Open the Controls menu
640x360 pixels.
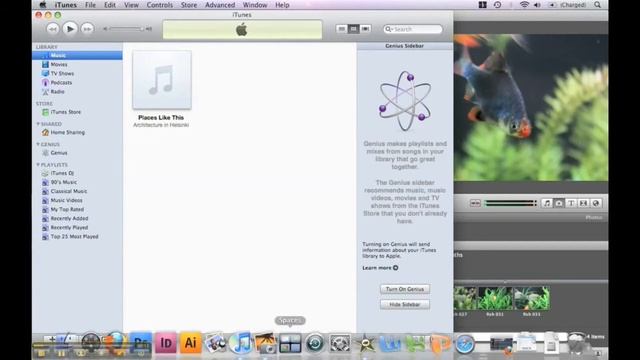(x=160, y=5)
